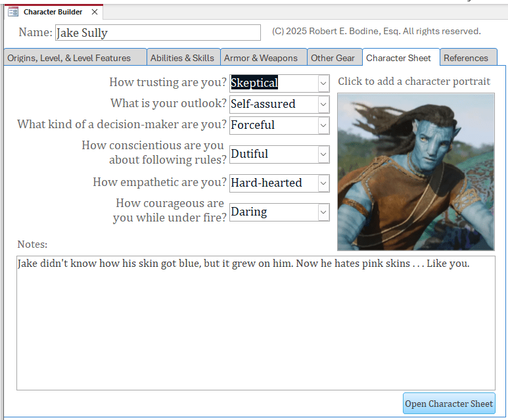Click the Daring value in courage field

coord(250,212)
